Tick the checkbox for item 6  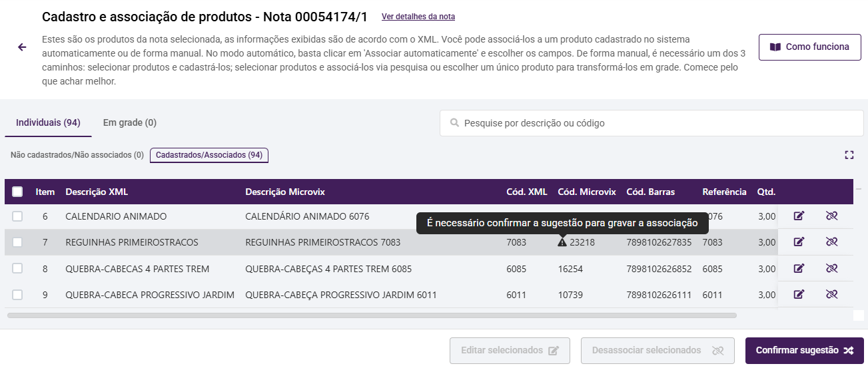[17, 216]
